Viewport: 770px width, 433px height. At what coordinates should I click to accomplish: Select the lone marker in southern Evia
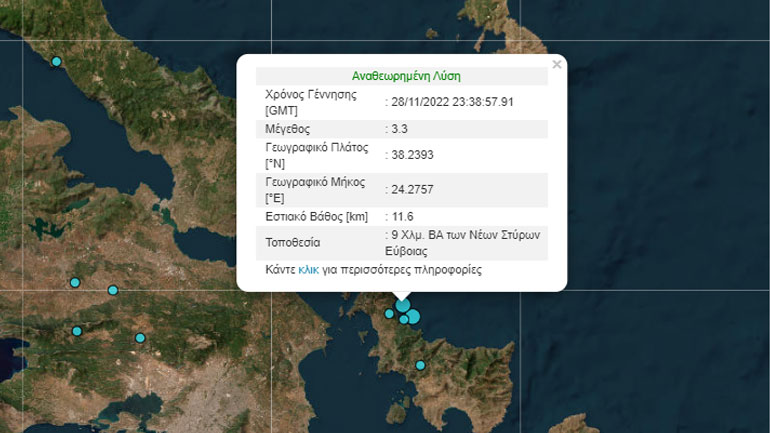(420, 365)
